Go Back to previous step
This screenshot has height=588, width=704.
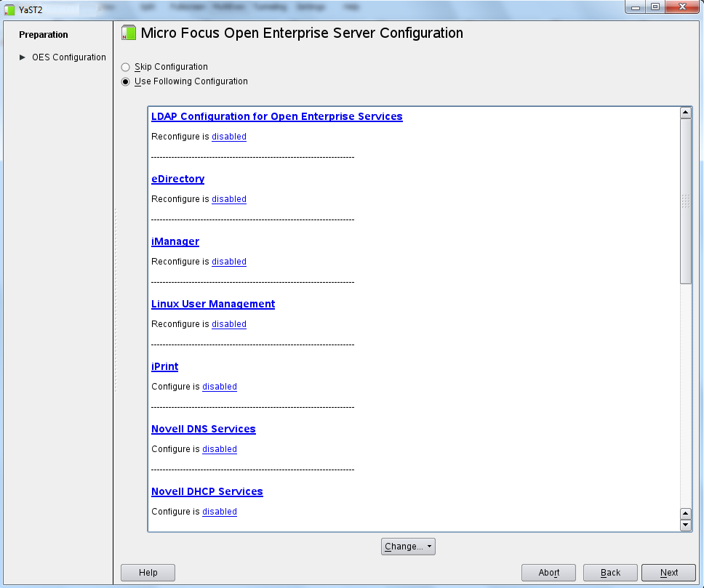(610, 572)
